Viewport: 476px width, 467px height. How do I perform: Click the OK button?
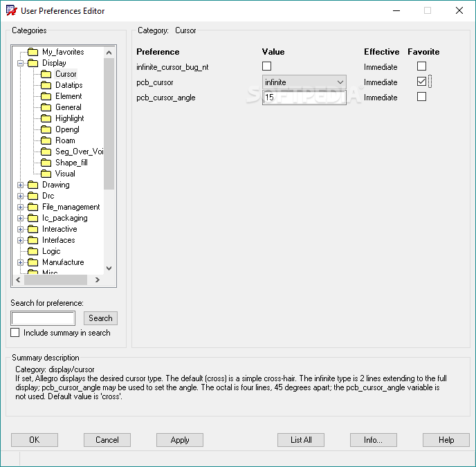click(x=35, y=440)
